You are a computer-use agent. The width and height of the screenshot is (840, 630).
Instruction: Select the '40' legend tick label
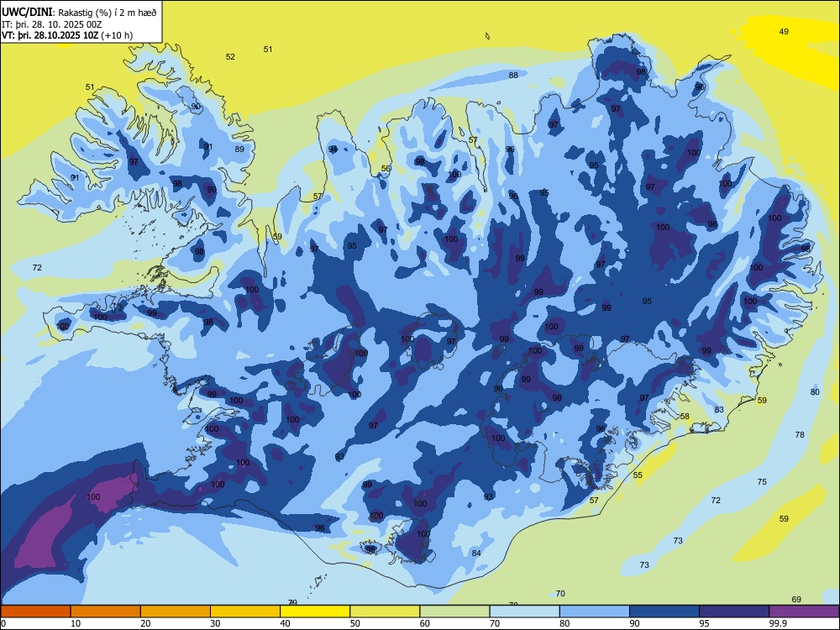pyautogui.click(x=285, y=623)
